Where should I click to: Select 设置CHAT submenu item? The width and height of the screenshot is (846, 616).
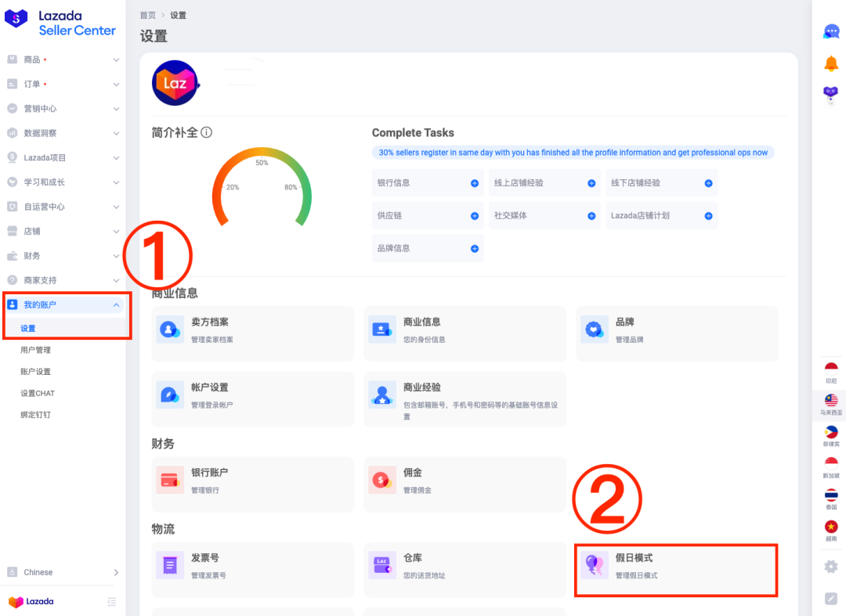pos(38,393)
